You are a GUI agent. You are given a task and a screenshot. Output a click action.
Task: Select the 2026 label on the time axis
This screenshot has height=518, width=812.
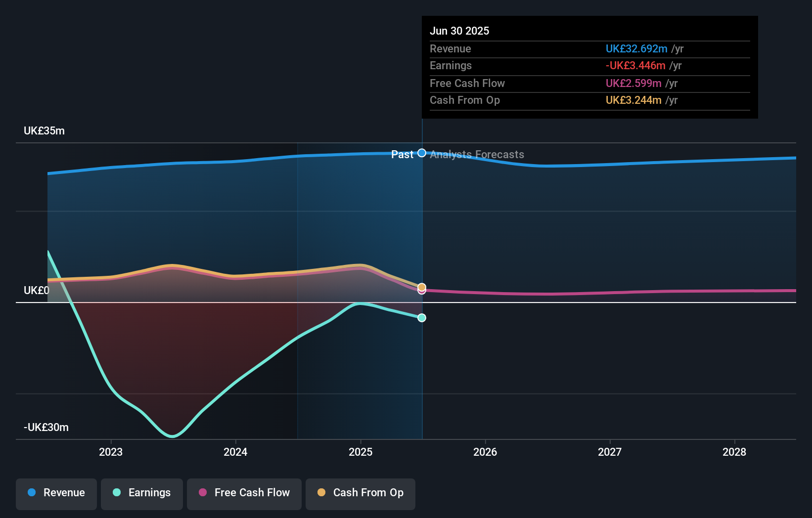point(486,452)
